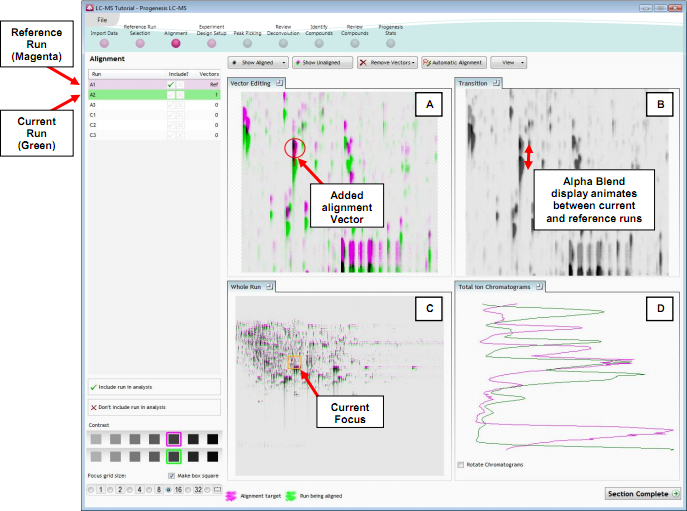Run Automatic Alignment
This screenshot has width=687, height=511.
pyautogui.click(x=453, y=63)
